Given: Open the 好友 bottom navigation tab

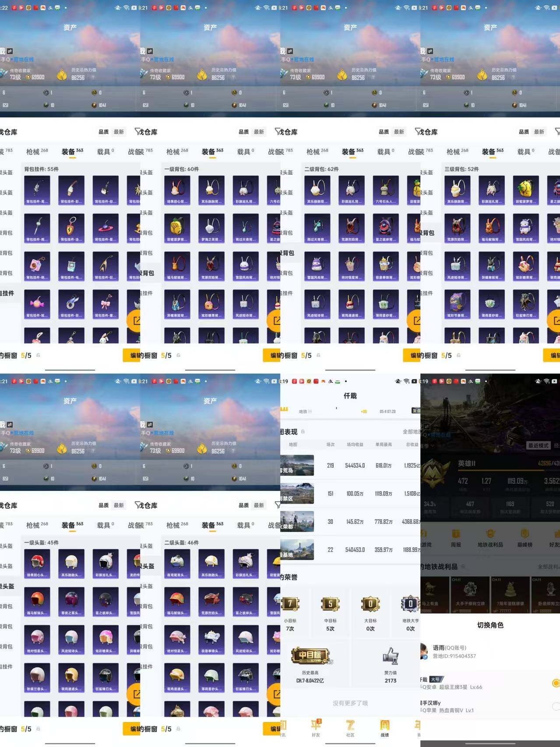Looking at the screenshot, I should [316, 728].
